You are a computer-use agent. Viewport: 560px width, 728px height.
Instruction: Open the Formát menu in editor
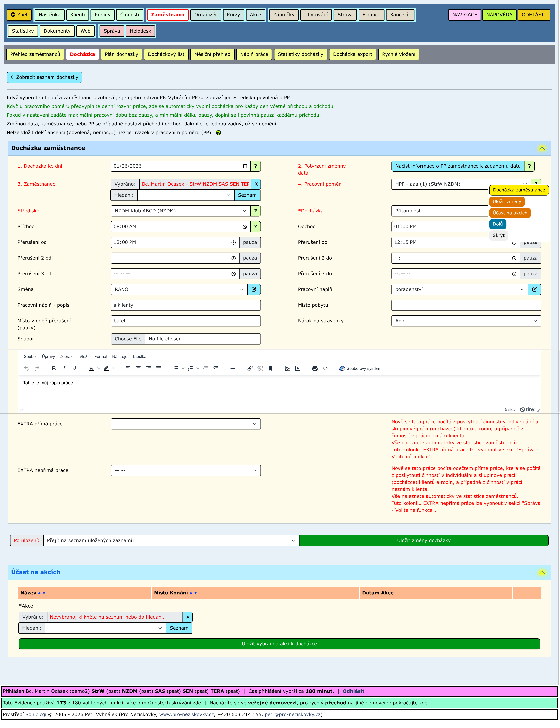point(101,356)
